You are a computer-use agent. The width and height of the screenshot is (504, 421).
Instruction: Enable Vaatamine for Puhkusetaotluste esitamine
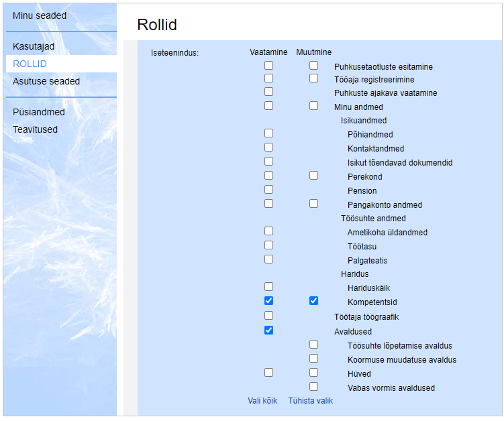269,66
